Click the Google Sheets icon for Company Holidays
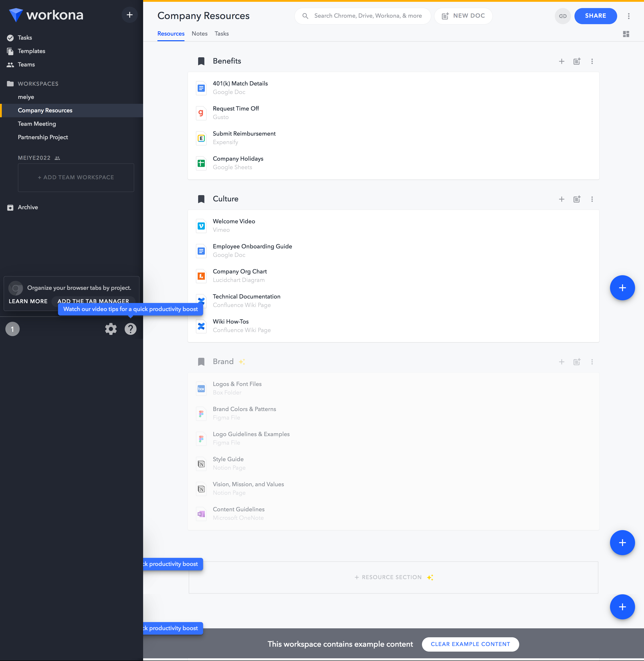644x661 pixels. 201,163
